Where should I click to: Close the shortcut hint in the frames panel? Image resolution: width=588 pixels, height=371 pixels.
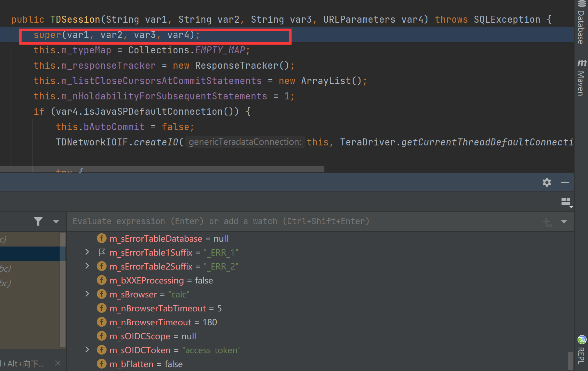pyautogui.click(x=58, y=363)
